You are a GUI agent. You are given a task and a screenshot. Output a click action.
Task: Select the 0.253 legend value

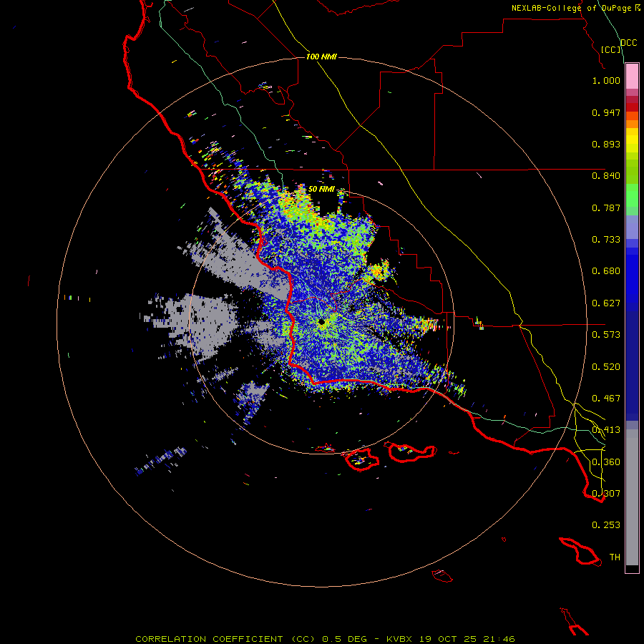(606, 525)
